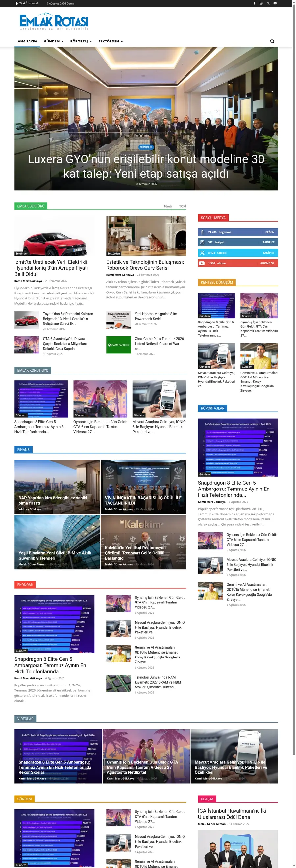Viewport: 296px width, 868px height.
Task: Click the ABONE OL YouTube button
Action: click(267, 263)
